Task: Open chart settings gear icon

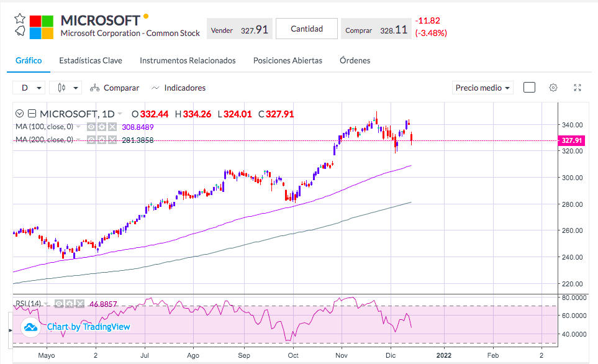Action: click(x=553, y=88)
